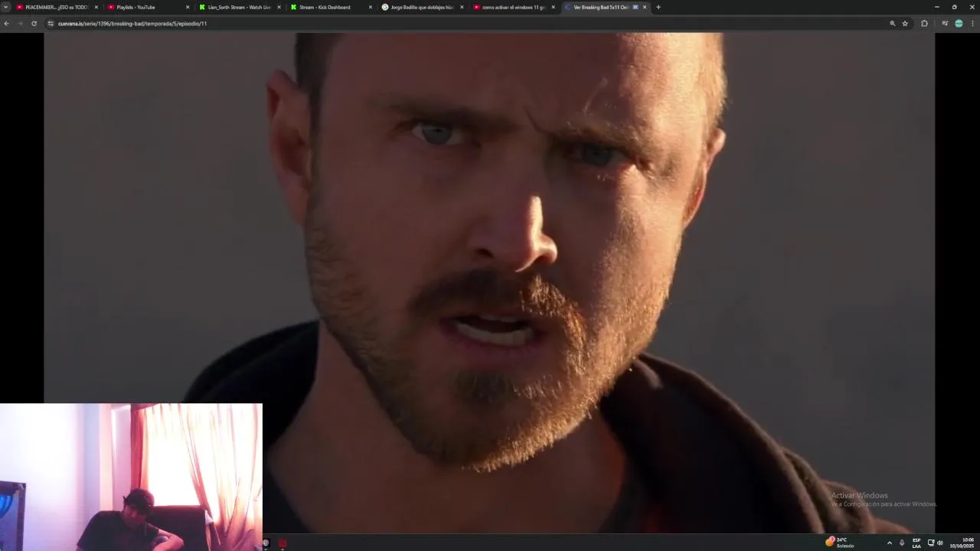The height and width of the screenshot is (551, 980).
Task: View site information icon in address bar
Action: pos(51,24)
